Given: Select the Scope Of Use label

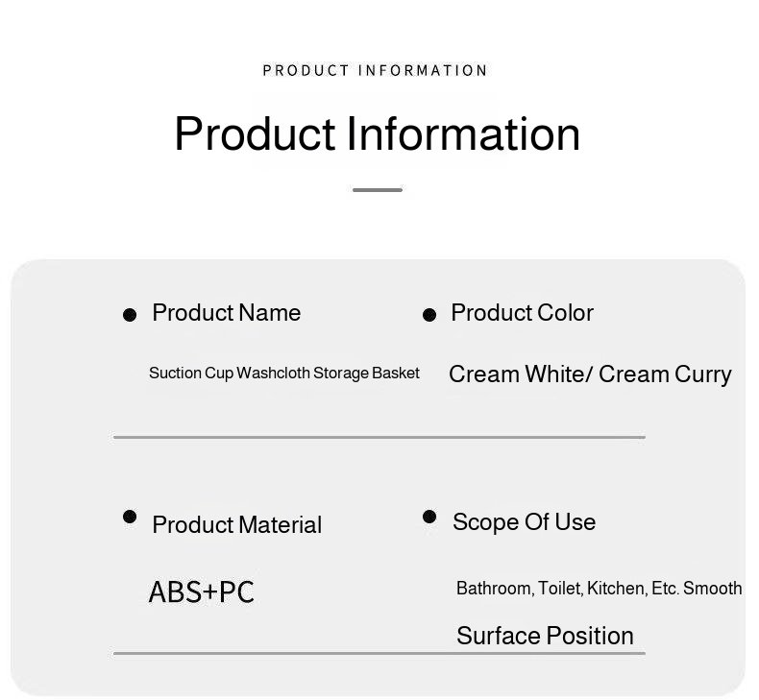Looking at the screenshot, I should point(524,522).
